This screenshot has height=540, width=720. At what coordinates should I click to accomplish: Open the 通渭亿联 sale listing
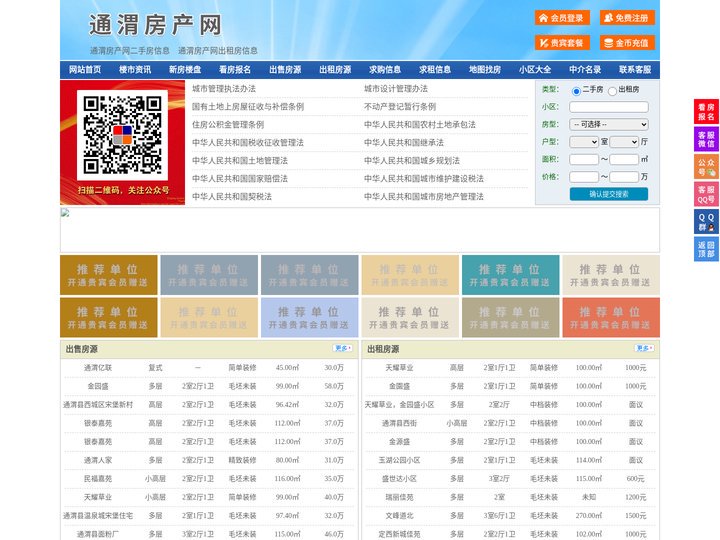[x=98, y=368]
